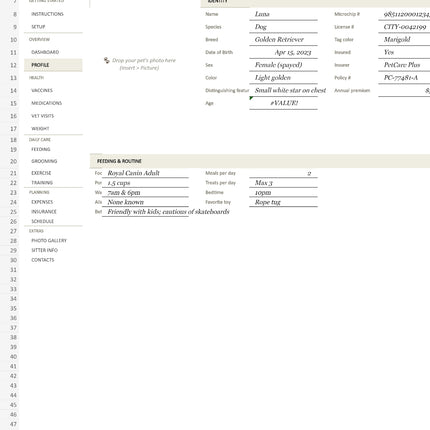Open the Training page link

(42, 183)
